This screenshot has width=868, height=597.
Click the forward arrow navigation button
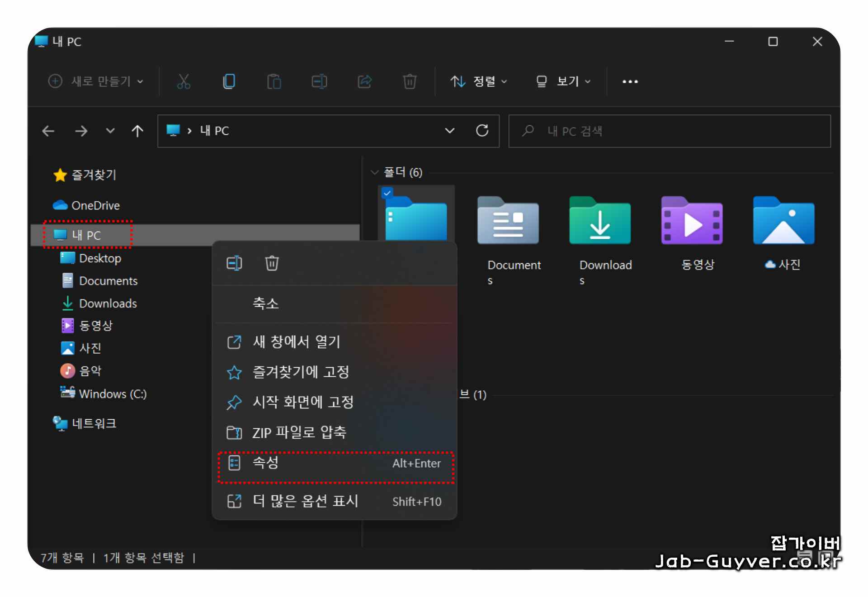[x=81, y=131]
